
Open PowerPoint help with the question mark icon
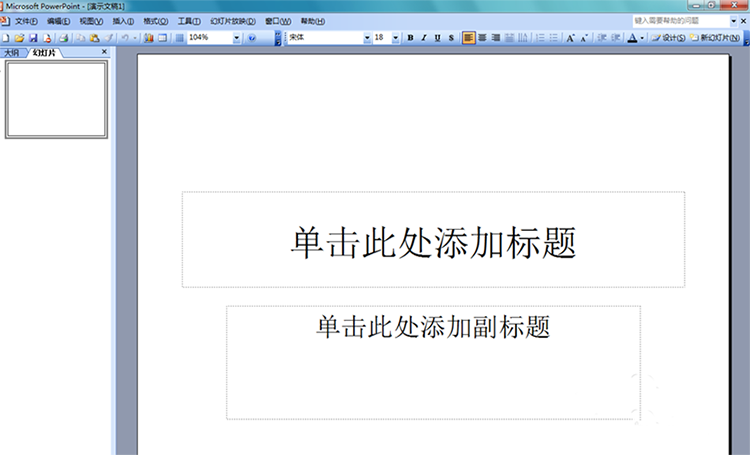click(x=252, y=38)
